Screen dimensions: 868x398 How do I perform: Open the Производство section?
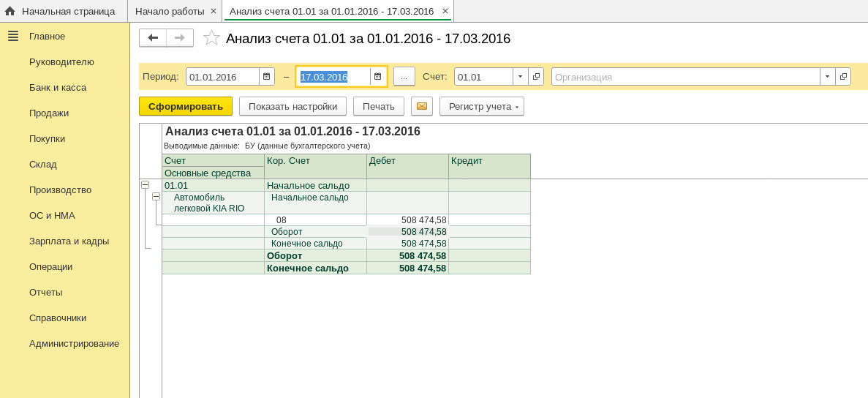click(60, 190)
